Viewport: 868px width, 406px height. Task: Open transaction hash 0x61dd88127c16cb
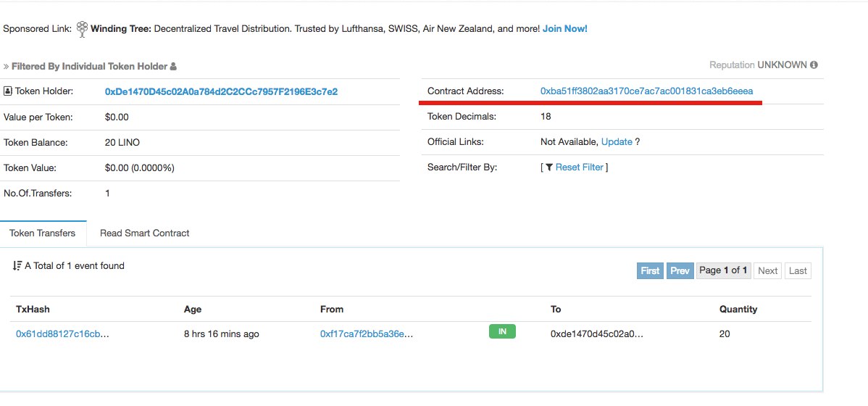coord(62,334)
